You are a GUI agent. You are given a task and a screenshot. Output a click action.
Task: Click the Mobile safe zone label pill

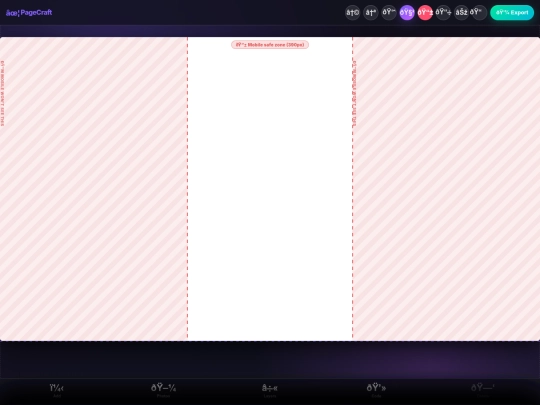[x=270, y=45]
